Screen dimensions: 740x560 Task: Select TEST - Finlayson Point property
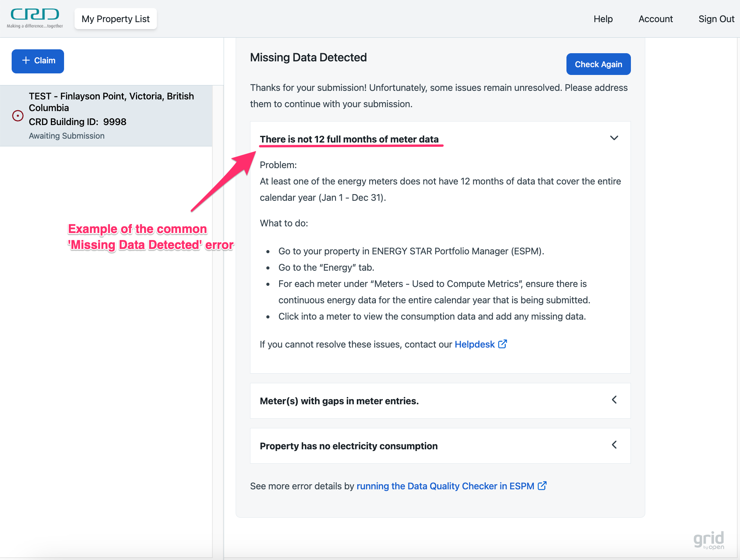click(111, 102)
